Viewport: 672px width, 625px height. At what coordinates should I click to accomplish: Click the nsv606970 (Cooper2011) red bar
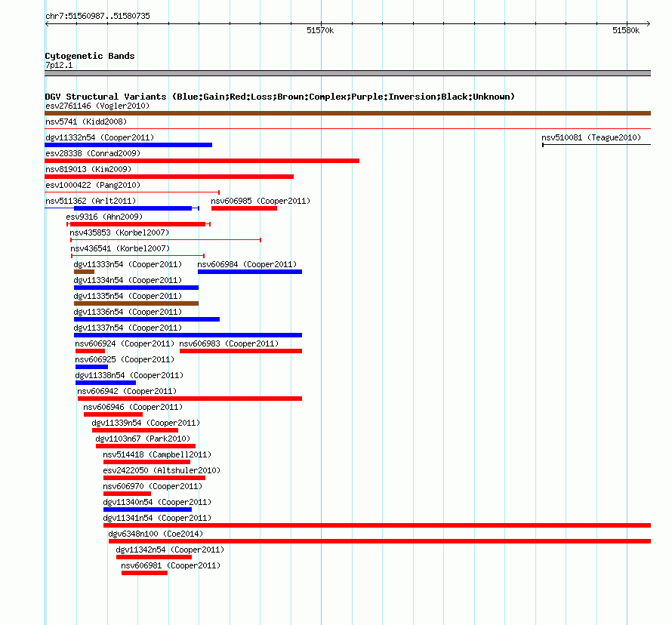pos(128,494)
